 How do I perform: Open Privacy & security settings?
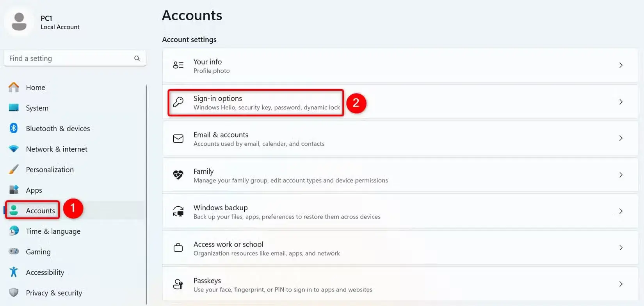coord(53,293)
